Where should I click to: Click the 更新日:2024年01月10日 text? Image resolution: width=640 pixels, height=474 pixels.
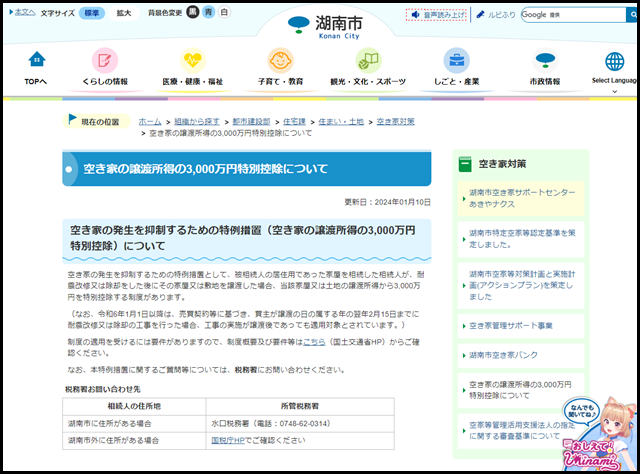[x=387, y=202]
